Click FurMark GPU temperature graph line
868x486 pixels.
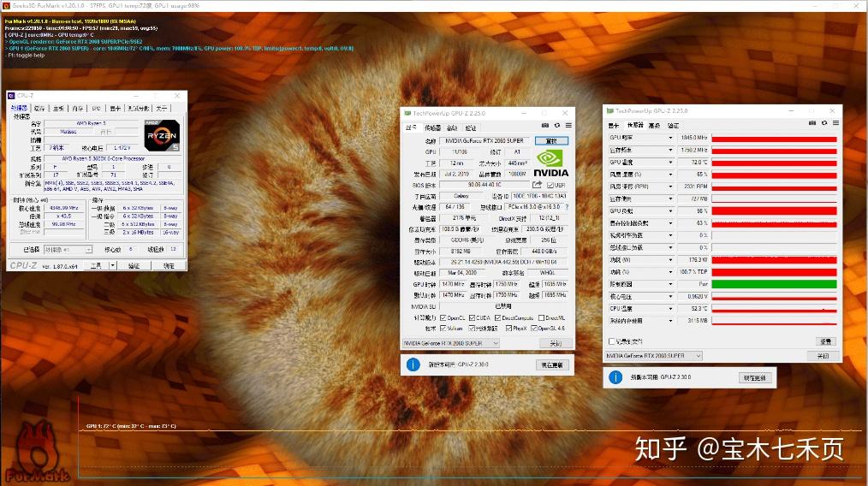coord(469,430)
